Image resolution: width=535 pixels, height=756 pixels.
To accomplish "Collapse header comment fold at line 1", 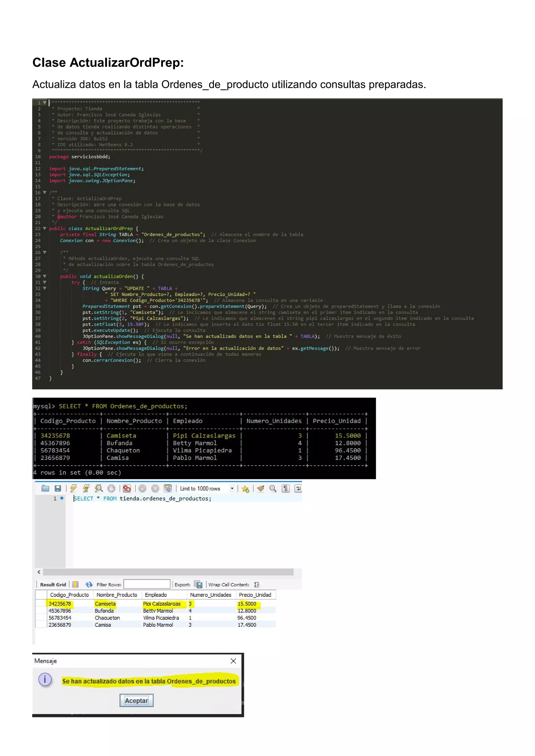I will coord(44,103).
